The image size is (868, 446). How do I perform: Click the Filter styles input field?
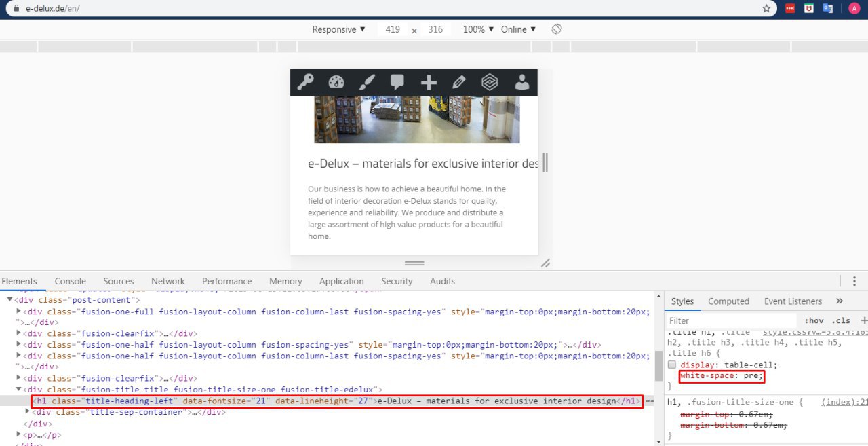click(732, 320)
